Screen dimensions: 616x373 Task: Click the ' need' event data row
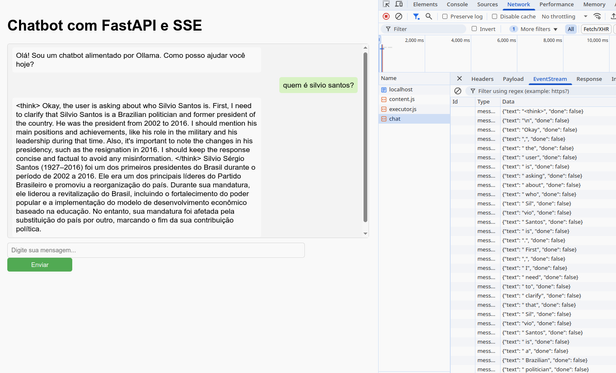point(534,277)
